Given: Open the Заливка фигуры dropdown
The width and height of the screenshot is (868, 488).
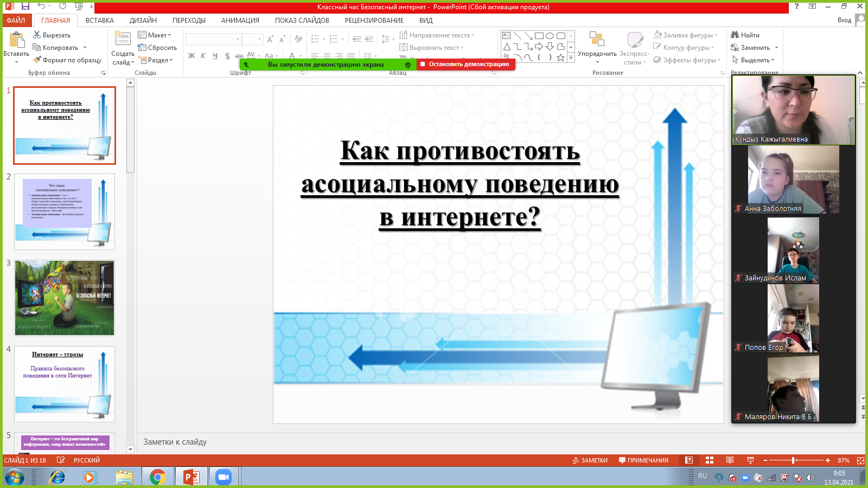Looking at the screenshot, I should (681, 34).
